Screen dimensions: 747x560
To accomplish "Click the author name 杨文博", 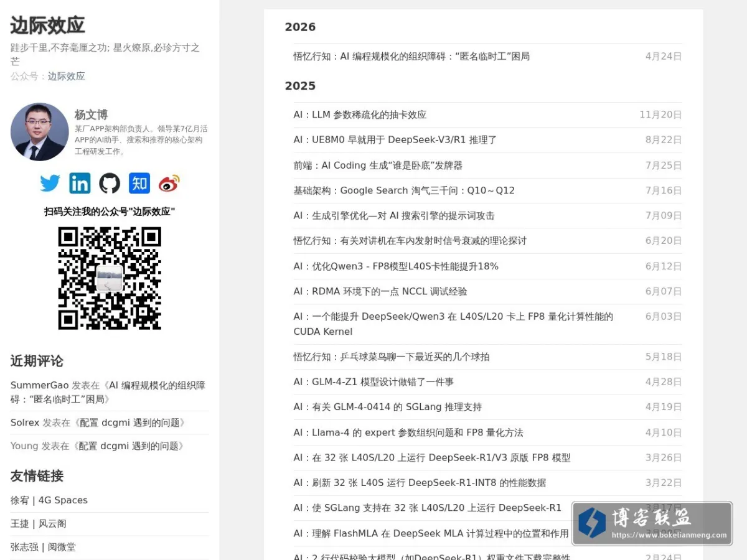I will pyautogui.click(x=91, y=114).
